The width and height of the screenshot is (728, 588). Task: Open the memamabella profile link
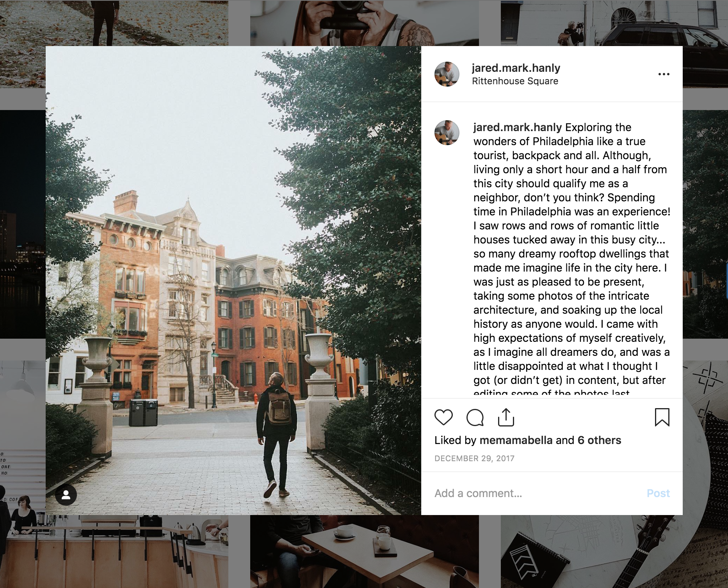click(x=516, y=440)
